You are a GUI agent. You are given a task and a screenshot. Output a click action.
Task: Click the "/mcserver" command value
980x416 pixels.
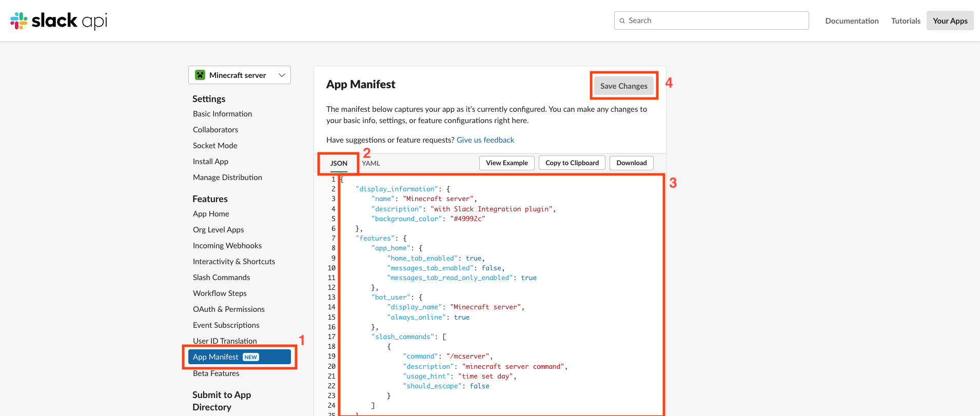coord(468,356)
